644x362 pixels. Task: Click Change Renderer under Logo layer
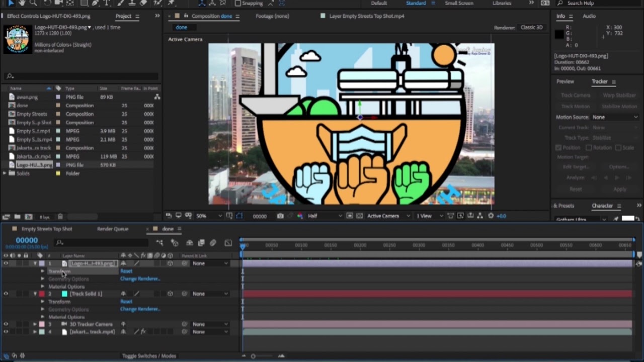140,279
